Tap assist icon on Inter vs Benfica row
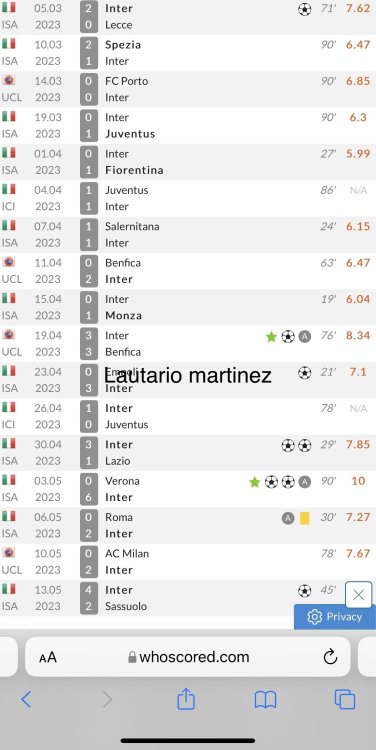 coord(305,337)
